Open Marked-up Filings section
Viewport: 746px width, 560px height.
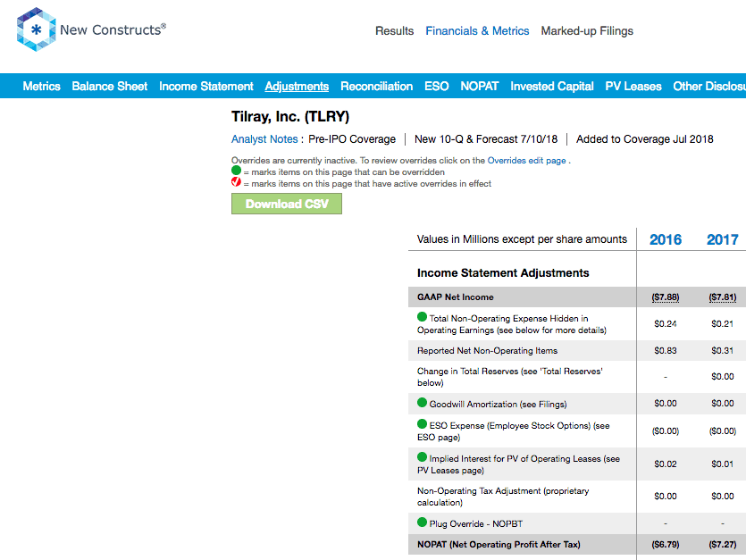(587, 31)
